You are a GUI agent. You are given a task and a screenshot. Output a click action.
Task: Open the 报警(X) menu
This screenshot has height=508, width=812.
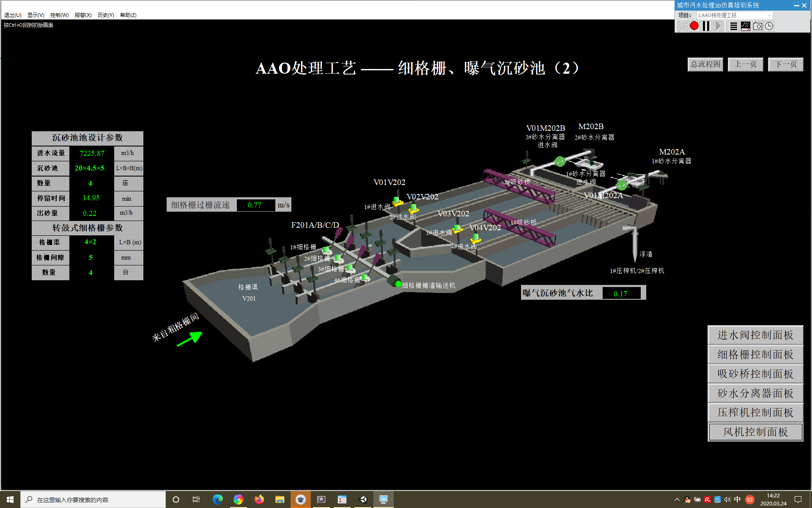[83, 15]
